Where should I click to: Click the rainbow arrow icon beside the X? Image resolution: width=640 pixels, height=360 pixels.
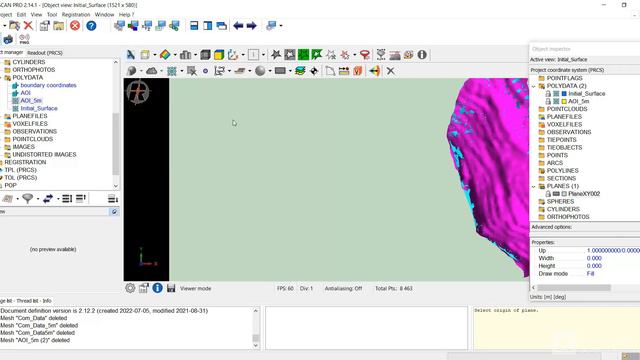tap(374, 71)
